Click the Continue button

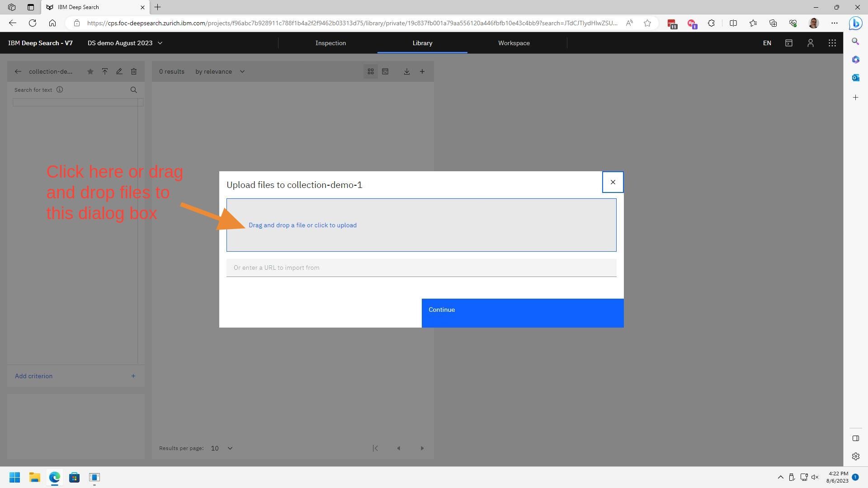pyautogui.click(x=523, y=313)
